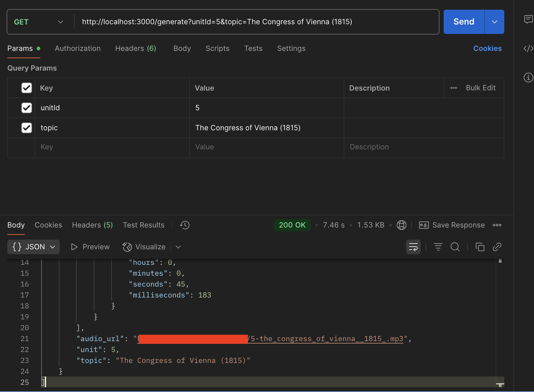Viewport: 534px width, 392px height.
Task: Click the response size 1.53 KB
Action: click(371, 225)
